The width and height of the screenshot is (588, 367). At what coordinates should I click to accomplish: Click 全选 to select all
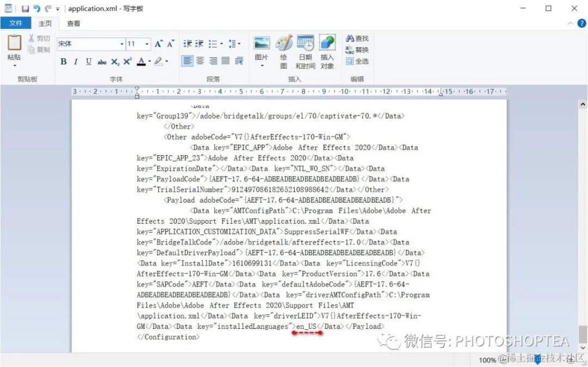(357, 61)
